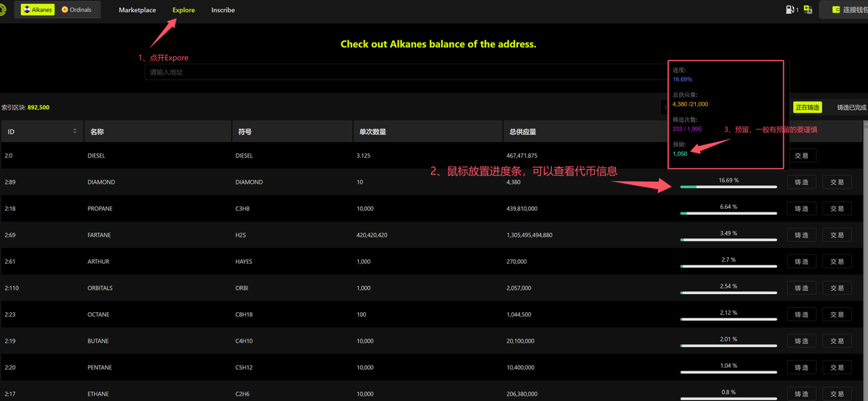Select the 铸造已完成 completed filter
868x401 pixels.
point(851,108)
